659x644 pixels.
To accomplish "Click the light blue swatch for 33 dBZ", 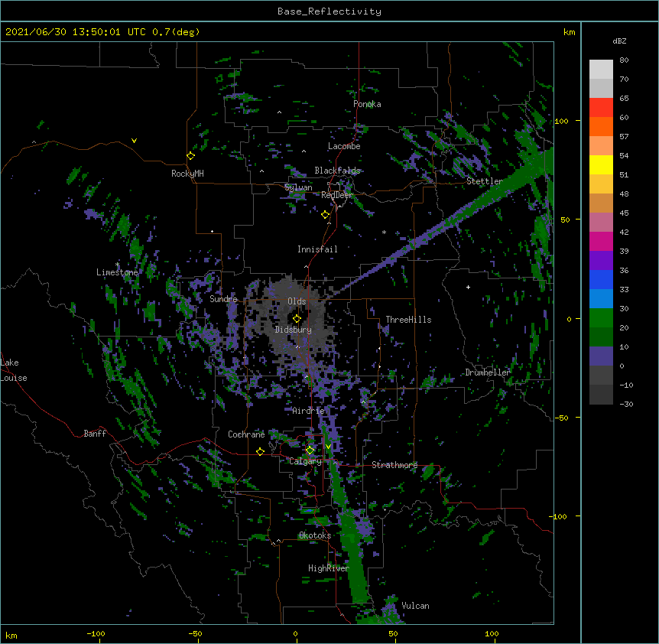I will coord(601,299).
